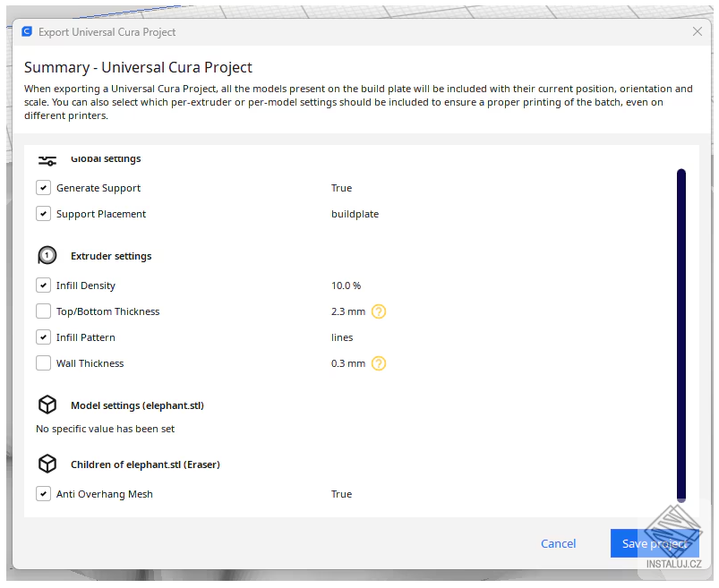This screenshot has width=719, height=588.
Task: Click the help icon beside Wall Thickness
Action: pos(379,363)
